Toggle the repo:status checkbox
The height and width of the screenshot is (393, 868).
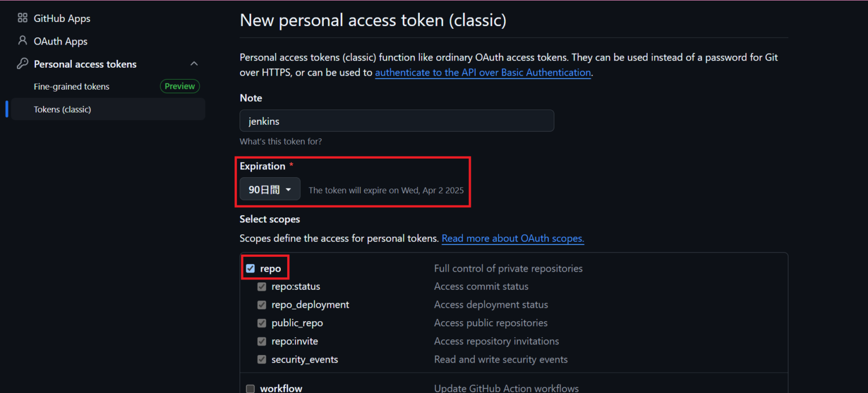(262, 287)
